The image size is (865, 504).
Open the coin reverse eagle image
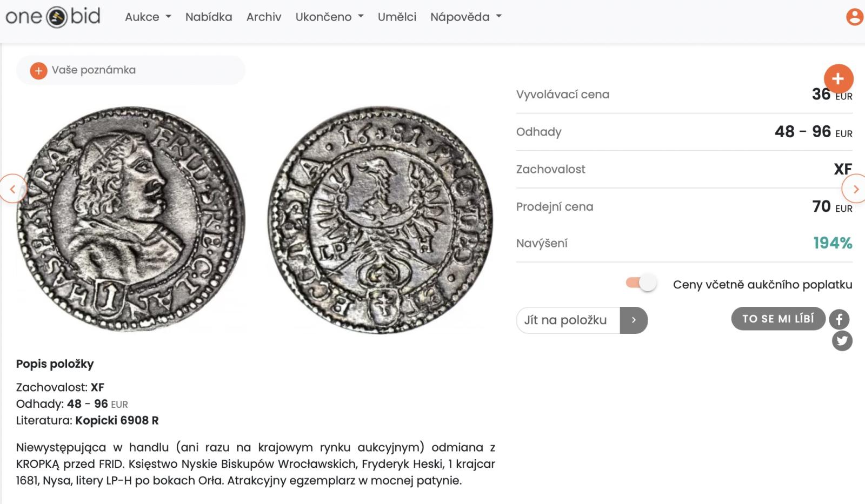click(x=381, y=219)
